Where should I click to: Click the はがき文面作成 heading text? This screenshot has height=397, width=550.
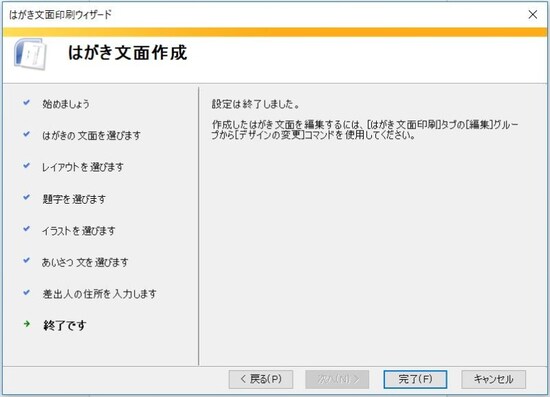click(127, 53)
